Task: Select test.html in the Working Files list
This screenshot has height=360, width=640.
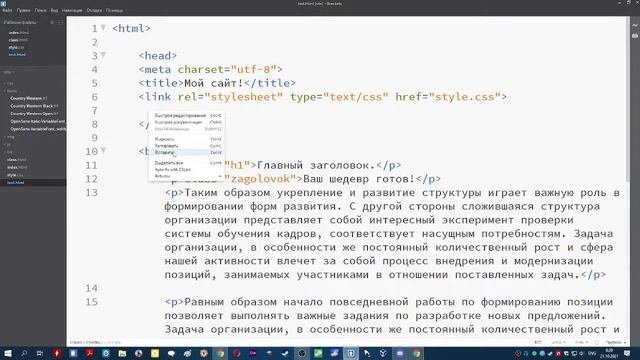Action: click(18, 55)
